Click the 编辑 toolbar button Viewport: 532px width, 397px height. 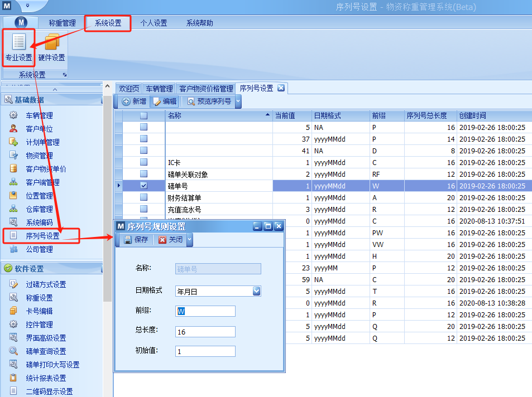[x=165, y=101]
